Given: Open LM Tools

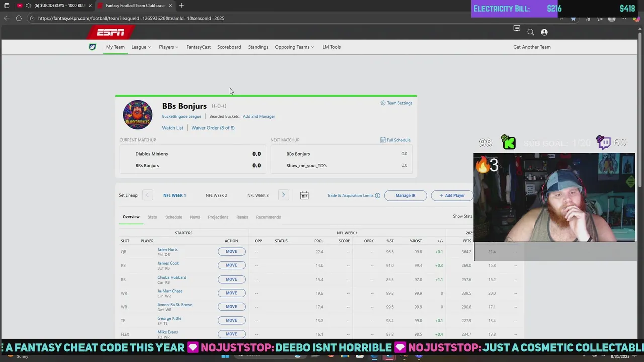Looking at the screenshot, I should click(332, 47).
